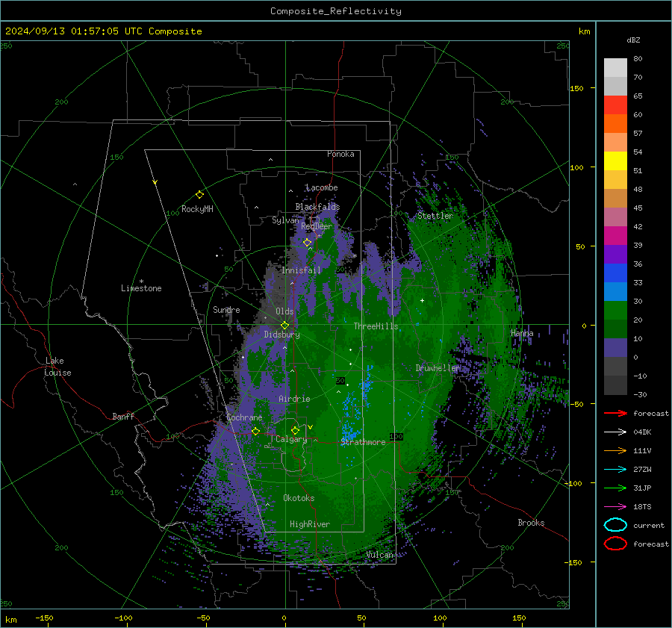Select the yellow radar-site diamond at Didsbury
Viewport: 672px width, 628px height.
pos(284,326)
